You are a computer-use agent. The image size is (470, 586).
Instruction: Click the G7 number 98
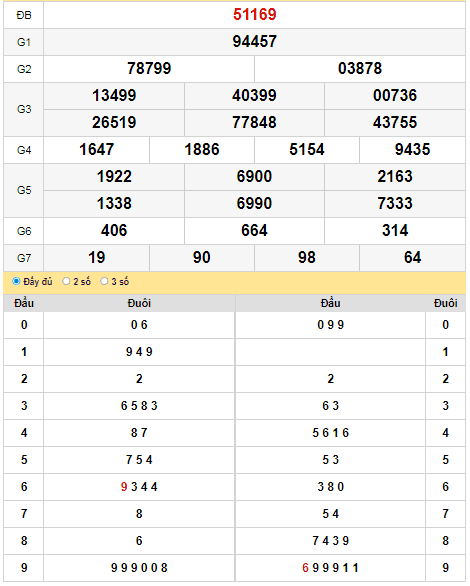click(x=307, y=257)
